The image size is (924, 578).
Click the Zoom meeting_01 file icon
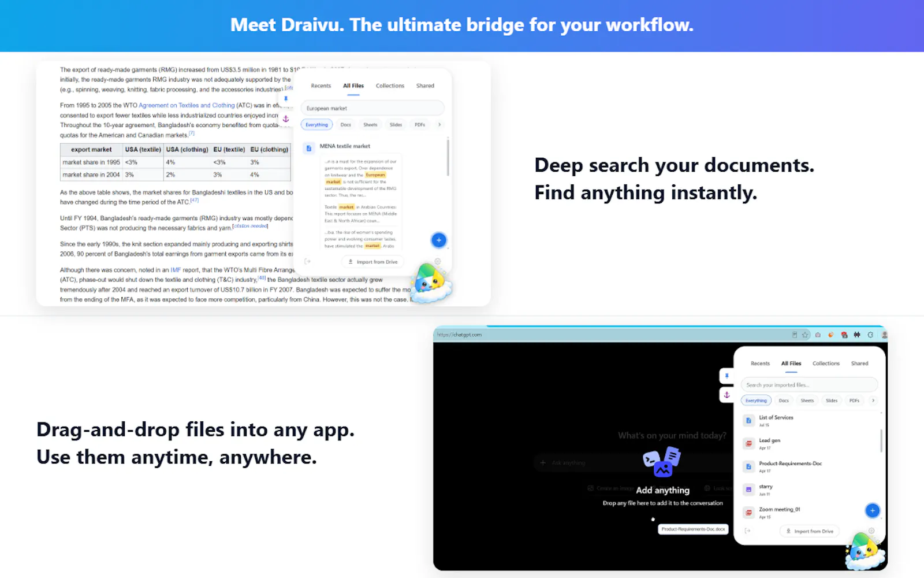click(x=749, y=513)
